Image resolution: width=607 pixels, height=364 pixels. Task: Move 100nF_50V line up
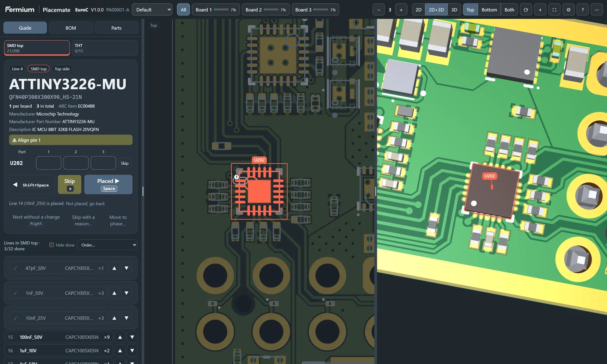point(120,337)
